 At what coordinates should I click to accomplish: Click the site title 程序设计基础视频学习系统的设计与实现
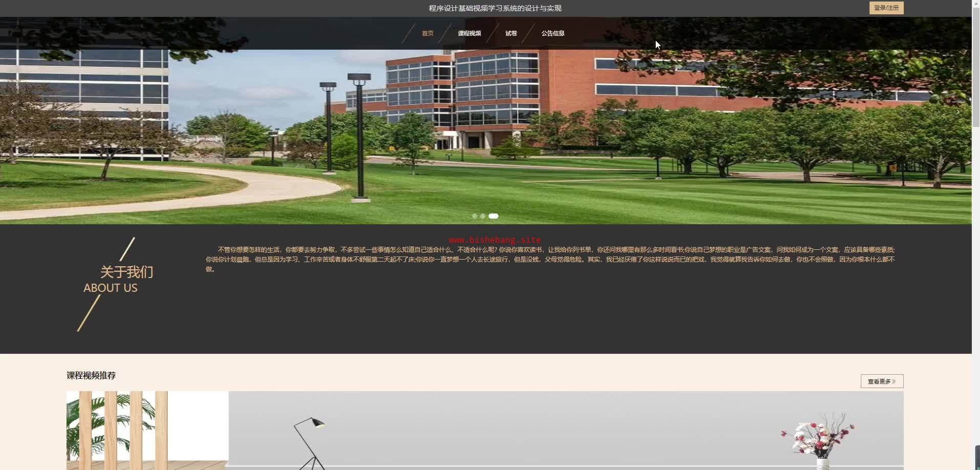pos(495,8)
